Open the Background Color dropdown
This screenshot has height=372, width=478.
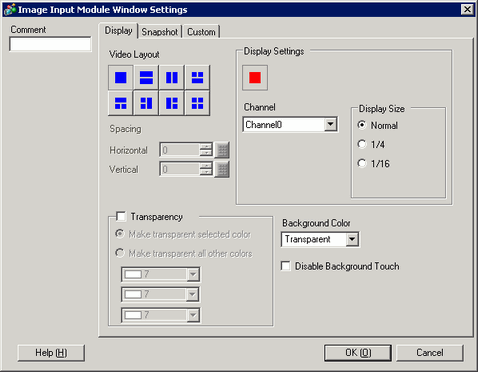(352, 239)
